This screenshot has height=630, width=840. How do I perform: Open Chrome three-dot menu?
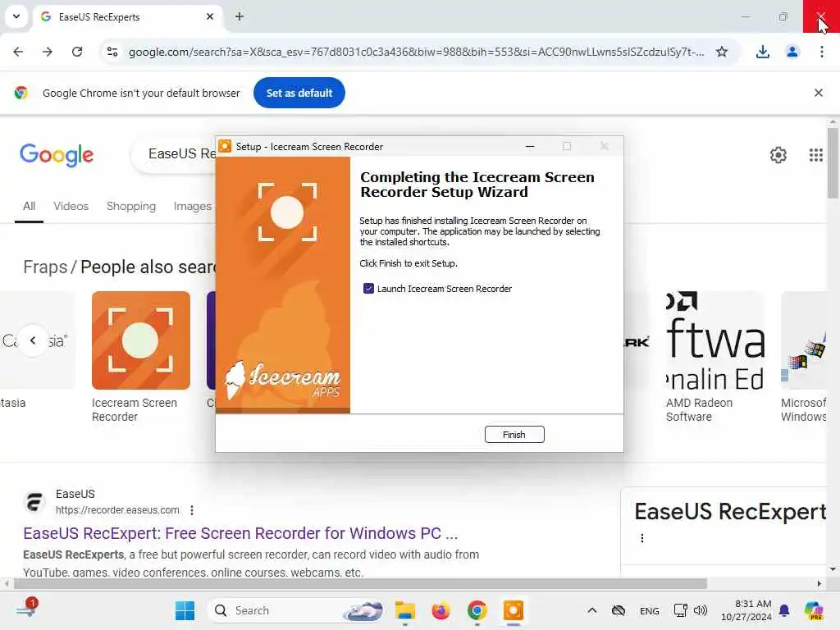822,52
